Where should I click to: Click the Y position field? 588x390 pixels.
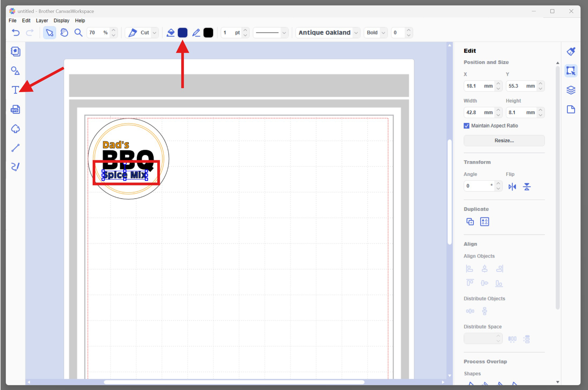[521, 86]
